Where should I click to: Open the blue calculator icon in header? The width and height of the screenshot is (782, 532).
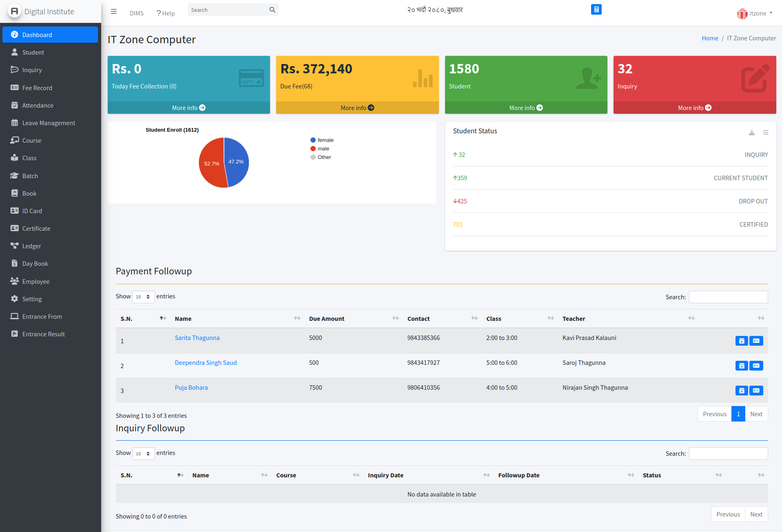click(596, 9)
